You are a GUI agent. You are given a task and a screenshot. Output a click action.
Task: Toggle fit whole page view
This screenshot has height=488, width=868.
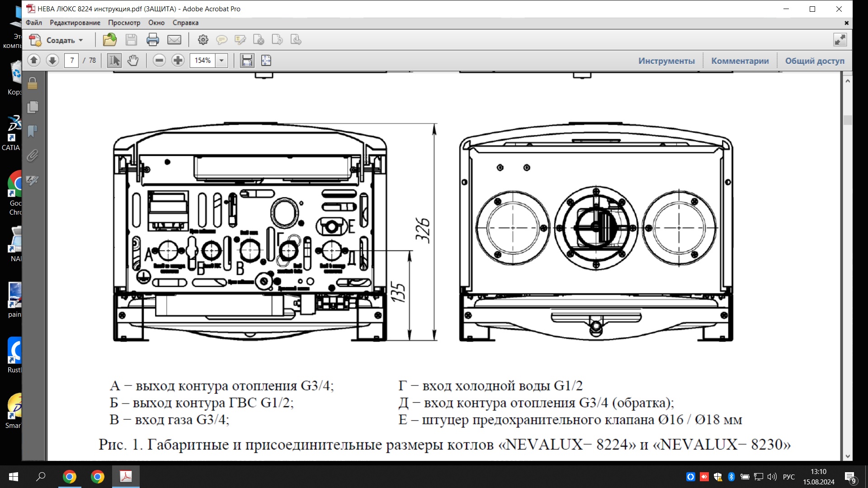tap(266, 60)
